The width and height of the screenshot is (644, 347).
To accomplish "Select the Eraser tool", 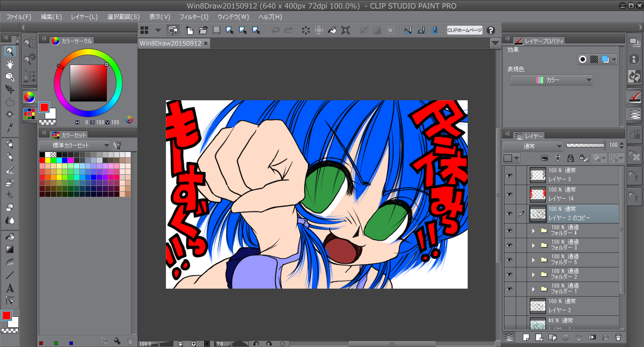I will coord(9,207).
